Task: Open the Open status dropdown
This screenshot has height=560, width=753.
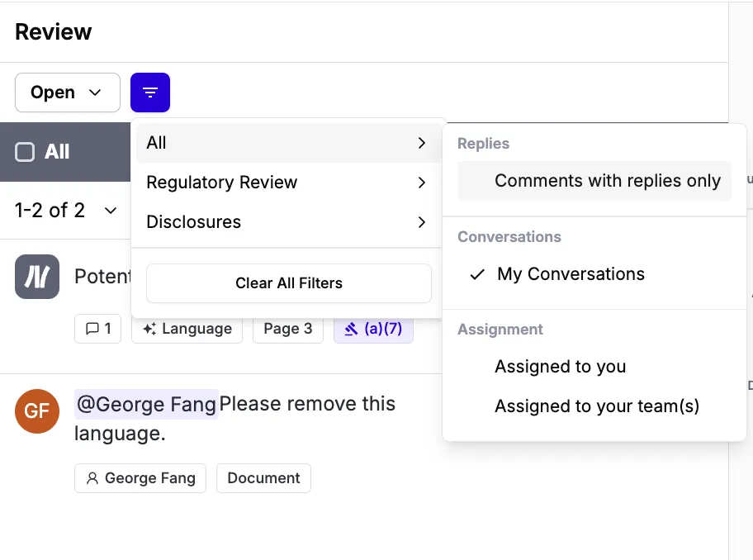Action: 67,93
